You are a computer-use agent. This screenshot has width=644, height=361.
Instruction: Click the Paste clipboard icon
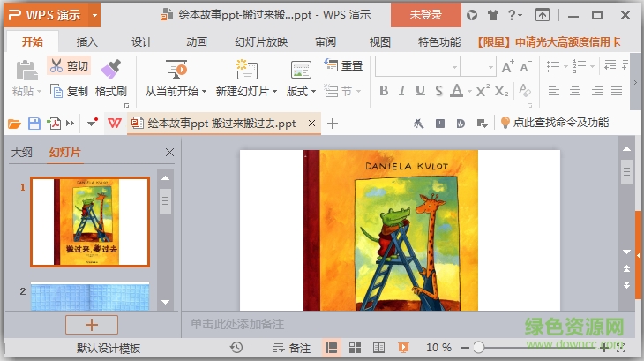[x=26, y=70]
